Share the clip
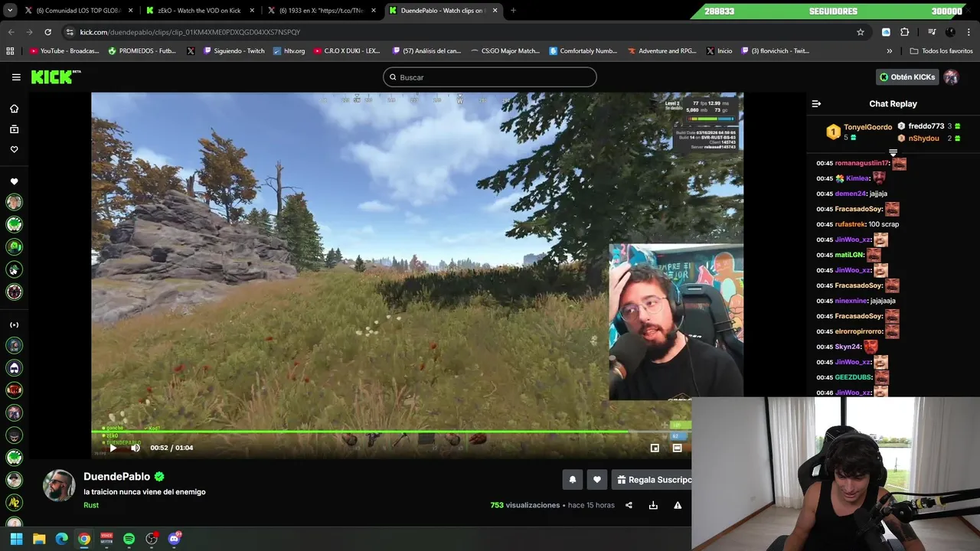The height and width of the screenshot is (551, 980). pyautogui.click(x=629, y=505)
